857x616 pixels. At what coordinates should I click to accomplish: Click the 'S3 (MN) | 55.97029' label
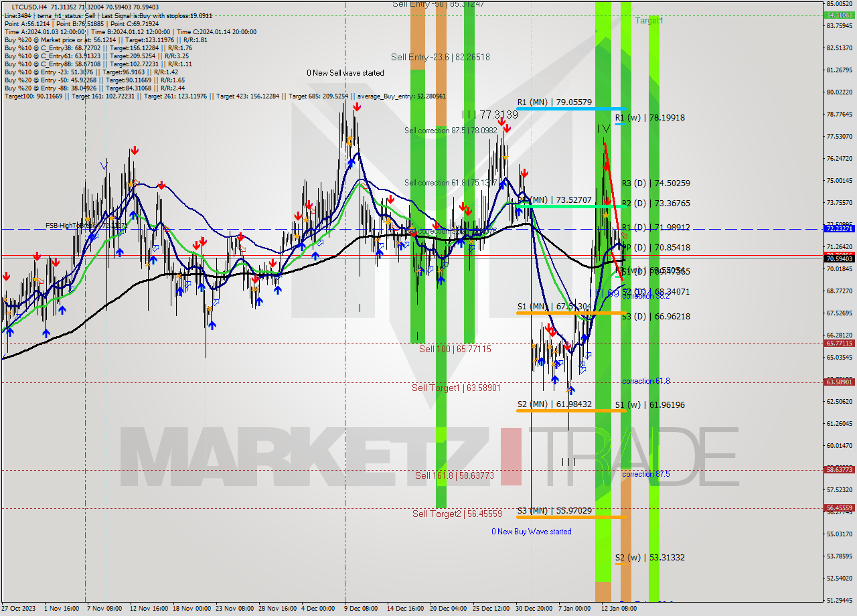coord(554,511)
